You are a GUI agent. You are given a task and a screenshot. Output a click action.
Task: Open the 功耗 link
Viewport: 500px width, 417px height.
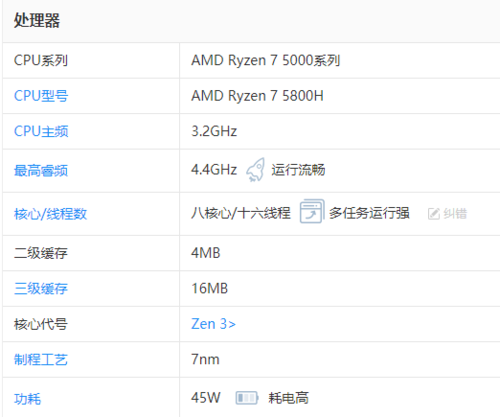[x=27, y=399]
